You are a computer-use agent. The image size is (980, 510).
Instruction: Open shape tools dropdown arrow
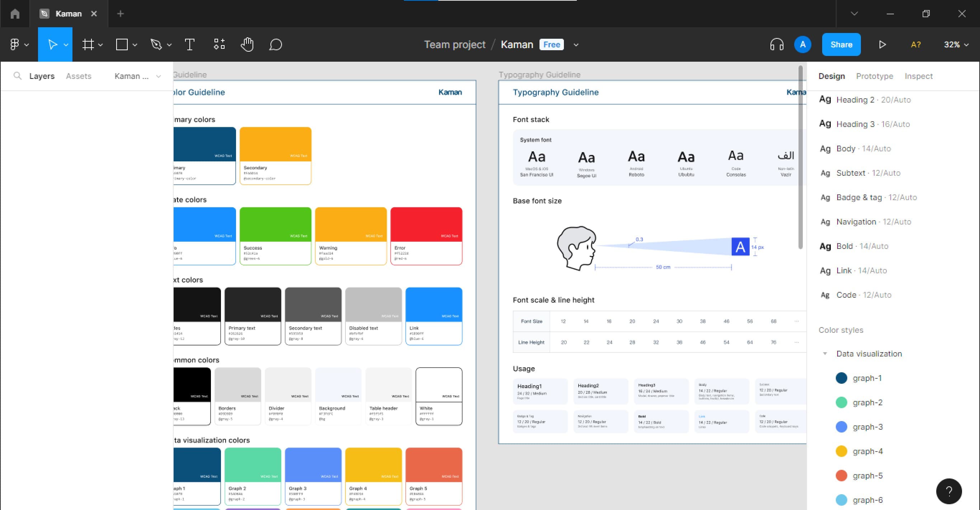click(x=135, y=45)
